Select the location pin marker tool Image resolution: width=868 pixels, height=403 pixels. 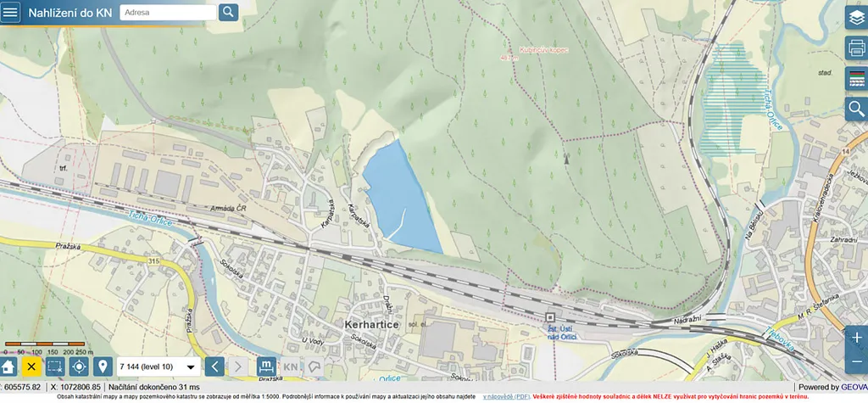(103, 367)
